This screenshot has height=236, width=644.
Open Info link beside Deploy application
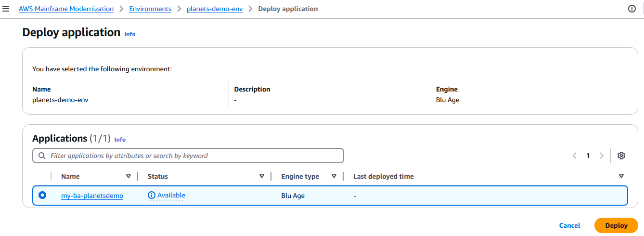(x=130, y=34)
